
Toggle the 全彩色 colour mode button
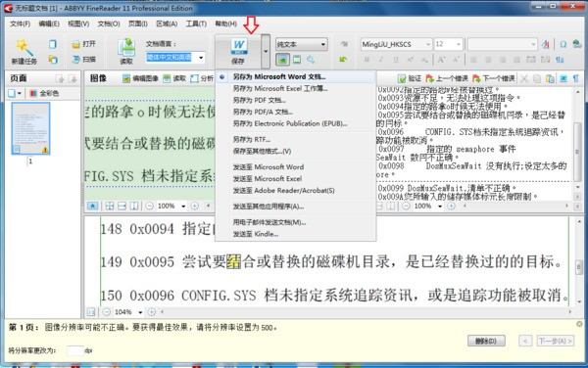click(x=44, y=93)
